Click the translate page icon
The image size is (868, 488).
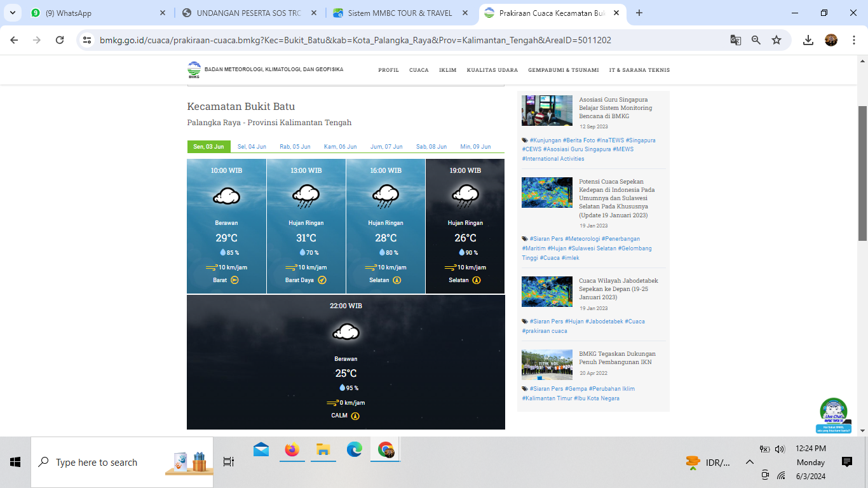coord(736,40)
